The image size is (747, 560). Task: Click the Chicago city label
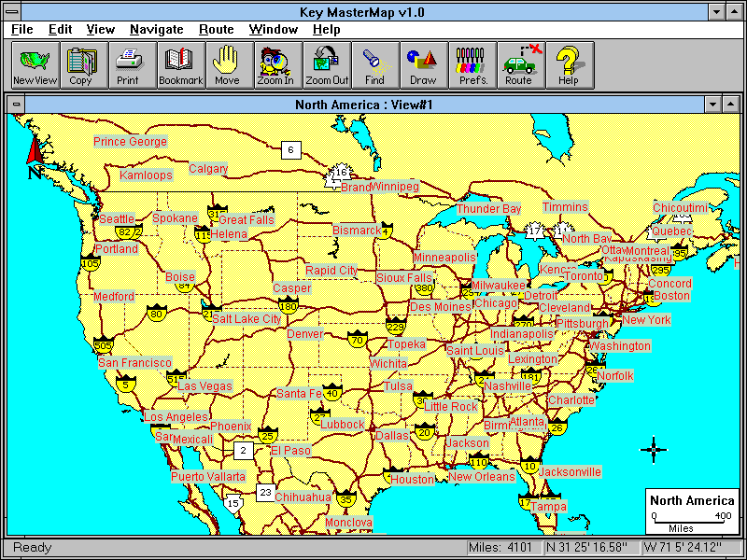[x=496, y=303]
